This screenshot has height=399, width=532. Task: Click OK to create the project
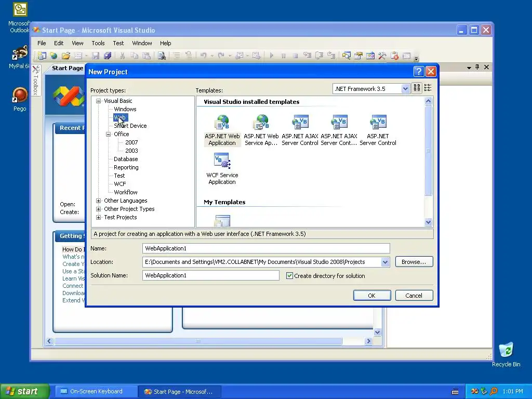point(372,296)
